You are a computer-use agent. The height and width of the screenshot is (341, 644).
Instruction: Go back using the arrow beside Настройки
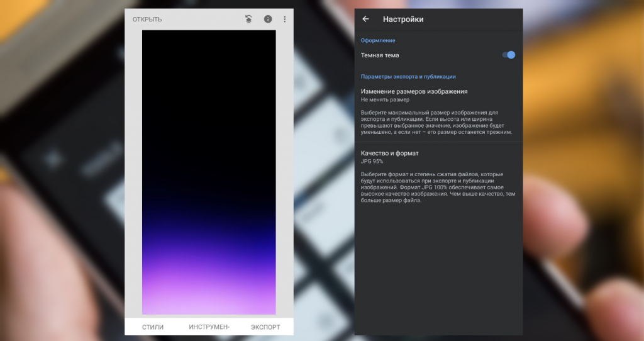[x=366, y=20]
